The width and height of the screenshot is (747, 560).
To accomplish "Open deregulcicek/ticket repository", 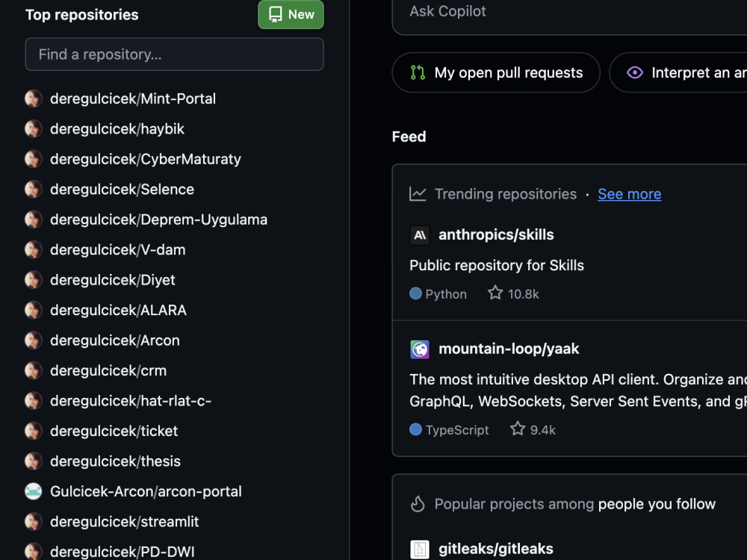I will pos(114,431).
